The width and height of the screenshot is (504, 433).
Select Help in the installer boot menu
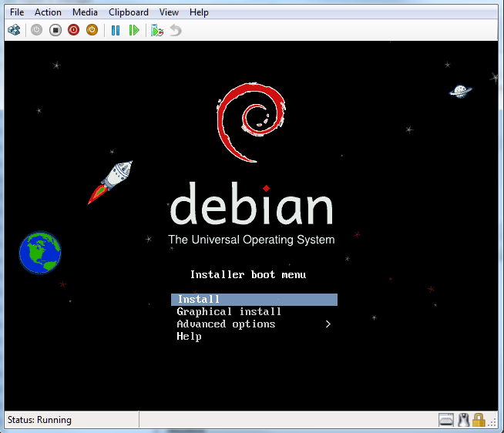point(189,336)
